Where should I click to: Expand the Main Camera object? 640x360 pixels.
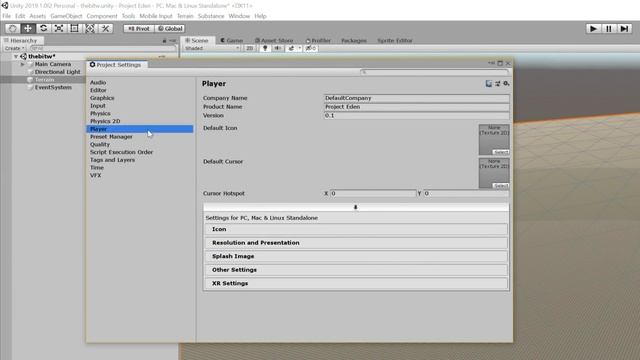(23, 64)
